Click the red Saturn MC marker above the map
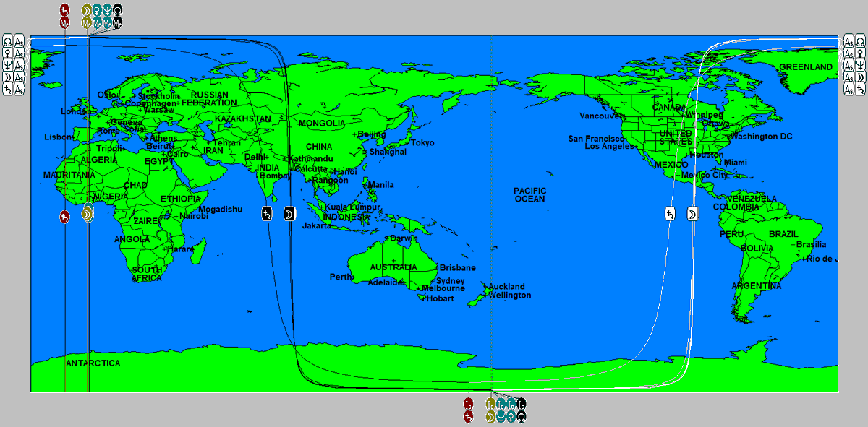This screenshot has height=427, width=868. click(x=64, y=16)
